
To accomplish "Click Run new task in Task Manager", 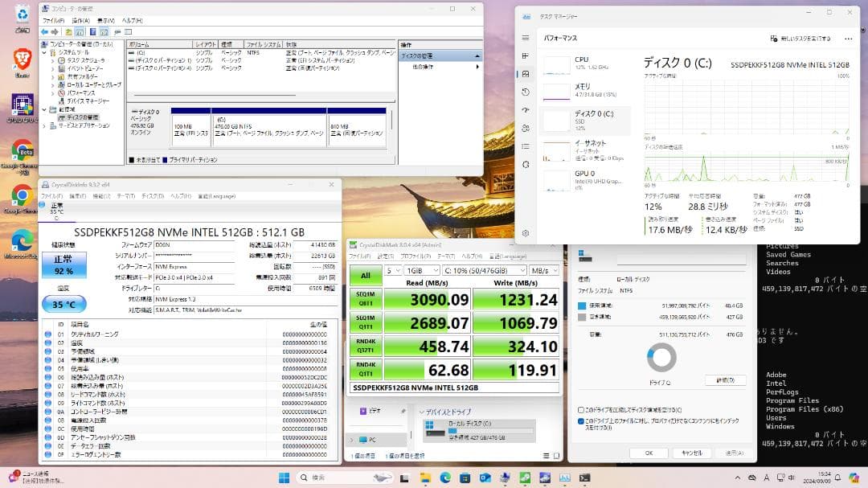I will pos(800,39).
